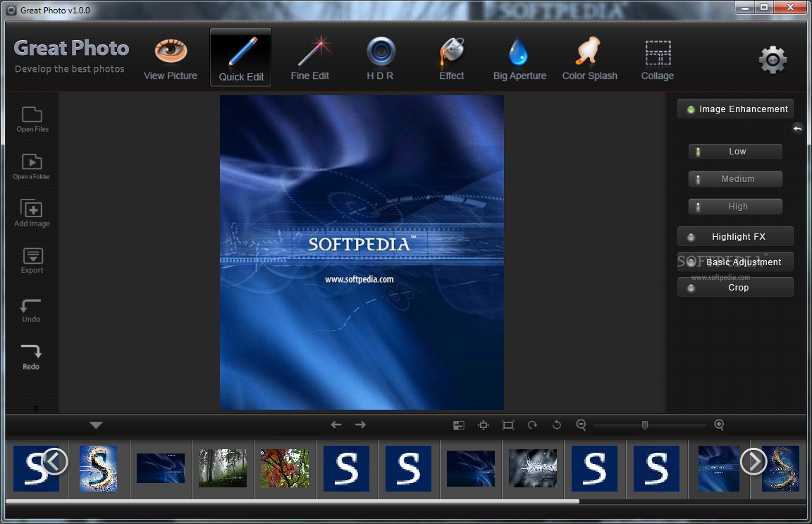
Task: Go to next image with right arrow
Action: point(360,425)
